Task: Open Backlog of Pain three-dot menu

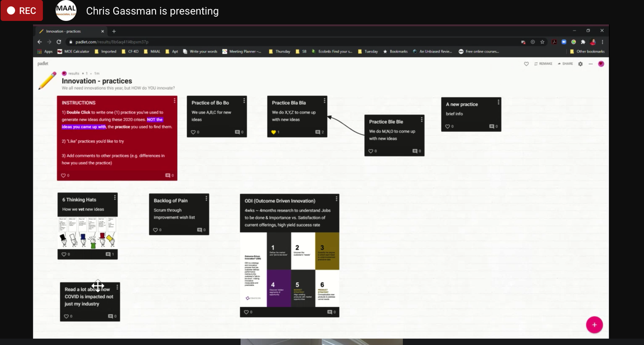Action: 207,198
